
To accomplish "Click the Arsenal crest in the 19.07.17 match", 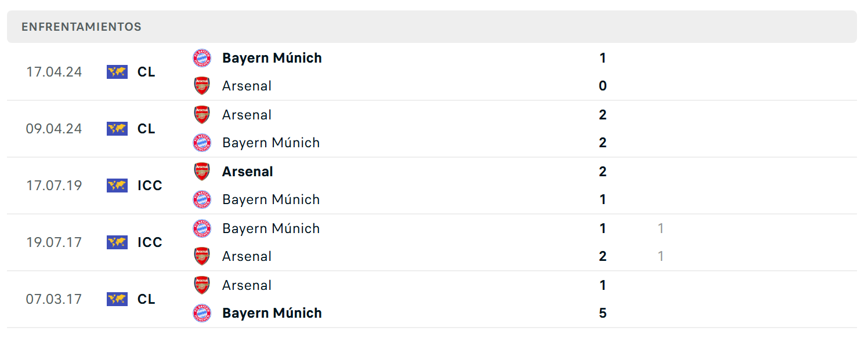I will (202, 256).
